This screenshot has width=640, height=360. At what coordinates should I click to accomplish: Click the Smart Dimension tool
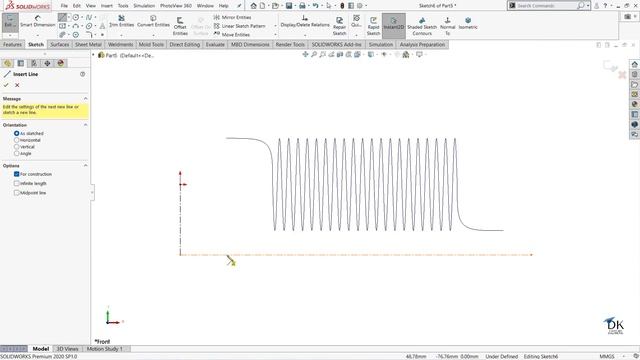[38, 22]
